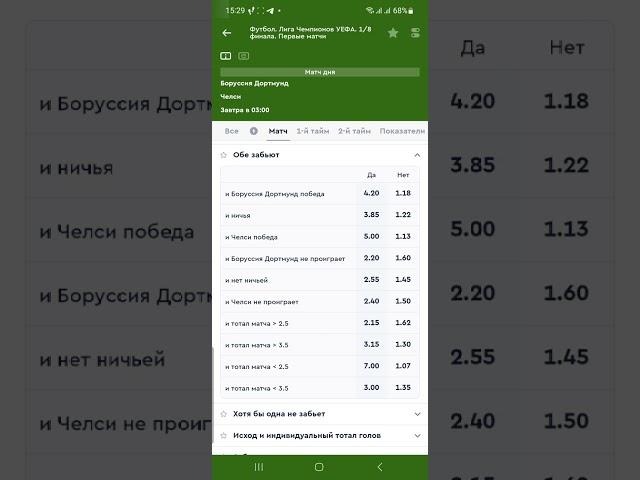
Task: Select 1.22 Нет odds for 'и ничья'
Action: (x=403, y=215)
